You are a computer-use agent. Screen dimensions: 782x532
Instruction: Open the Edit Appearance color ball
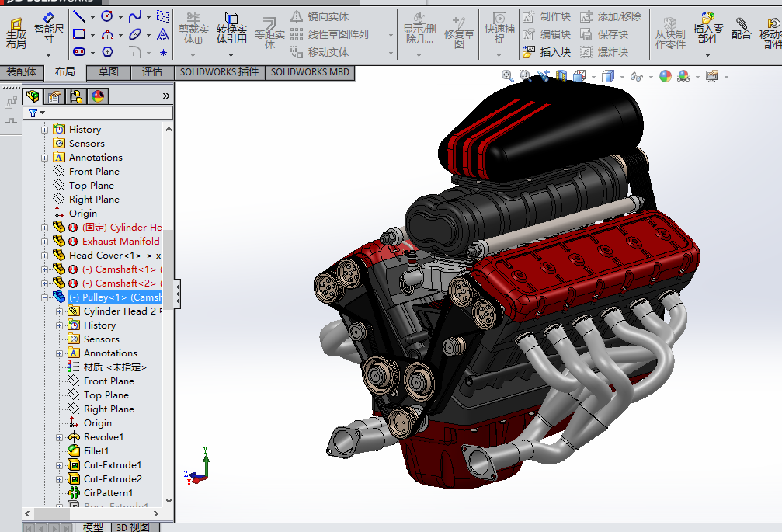[x=666, y=76]
